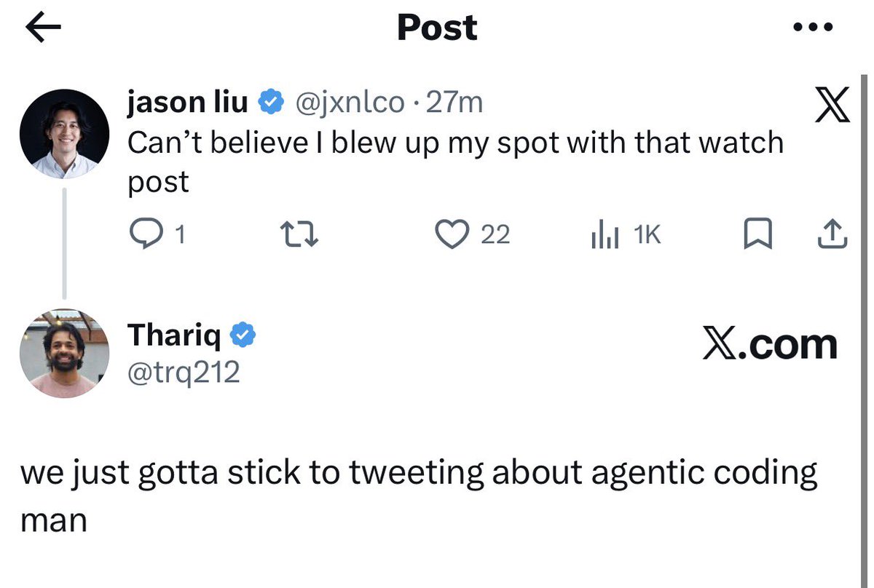The width and height of the screenshot is (874, 588).
Task: Open the three-dot more options menu
Action: click(x=812, y=26)
